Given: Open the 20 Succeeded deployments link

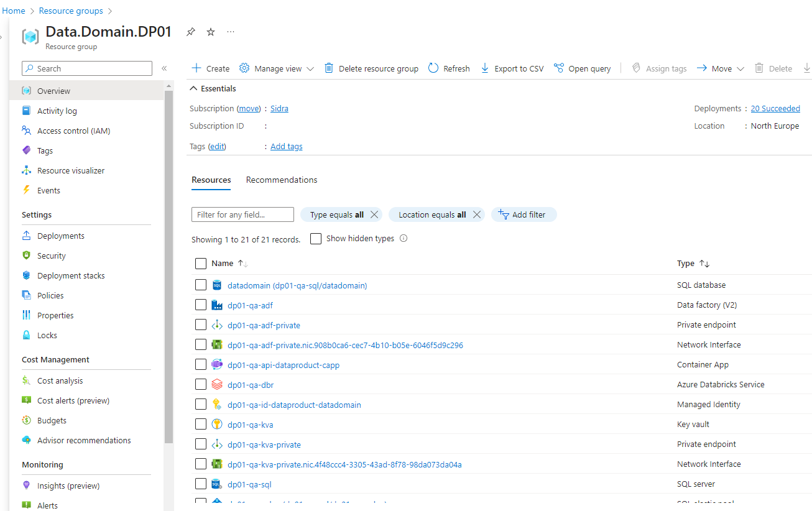Looking at the screenshot, I should pos(775,108).
